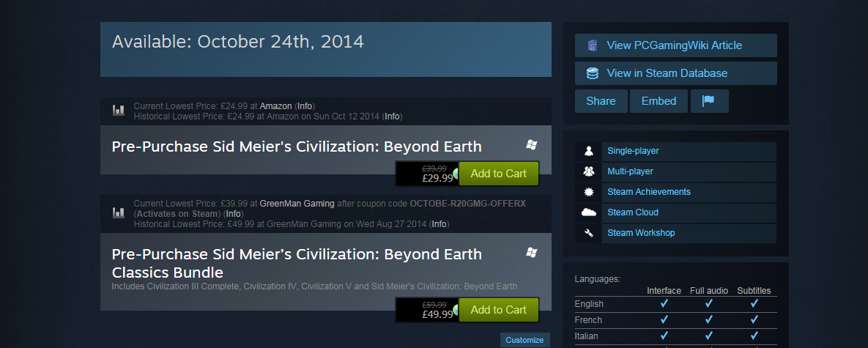Screen dimensions: 868x348
Task: Open price history chart icon for Beyond Earth
Action: 119,111
